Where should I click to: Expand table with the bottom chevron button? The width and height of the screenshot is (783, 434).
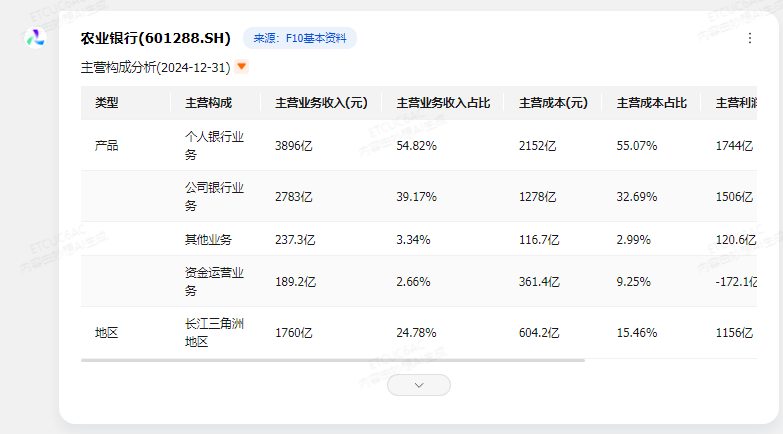418,385
